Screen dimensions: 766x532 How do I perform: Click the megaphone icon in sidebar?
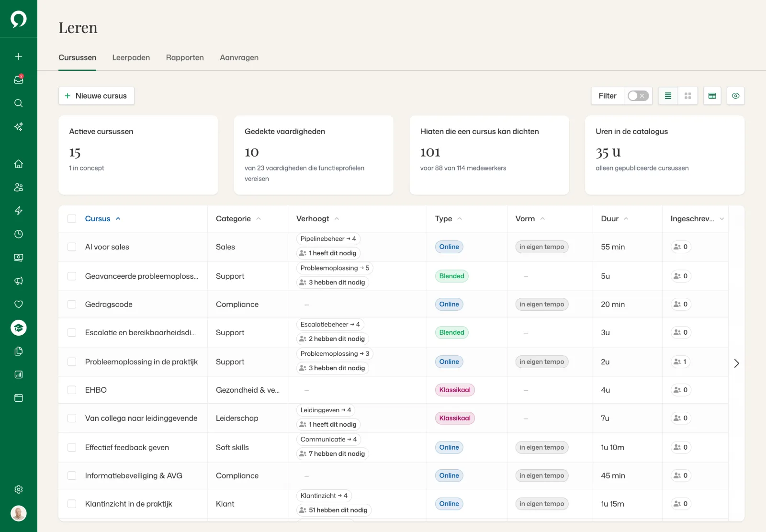pyautogui.click(x=19, y=281)
